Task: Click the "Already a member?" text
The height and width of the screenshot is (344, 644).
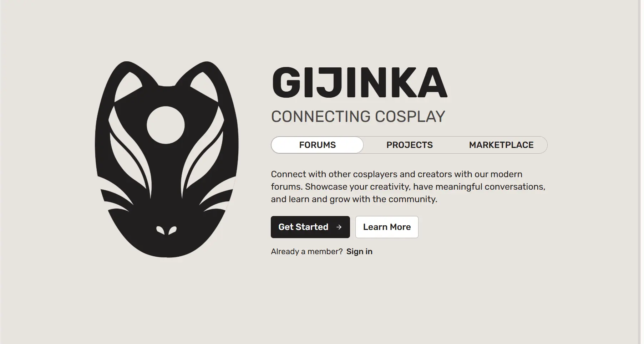Action: [x=307, y=252]
